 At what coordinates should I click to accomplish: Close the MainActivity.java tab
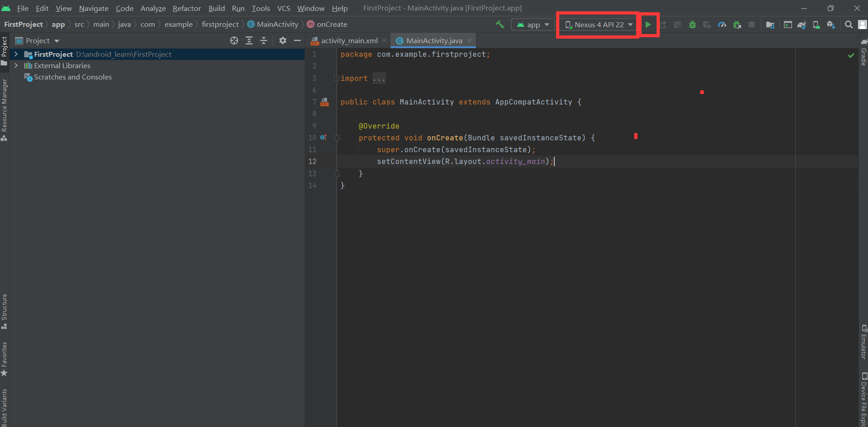[x=469, y=40]
